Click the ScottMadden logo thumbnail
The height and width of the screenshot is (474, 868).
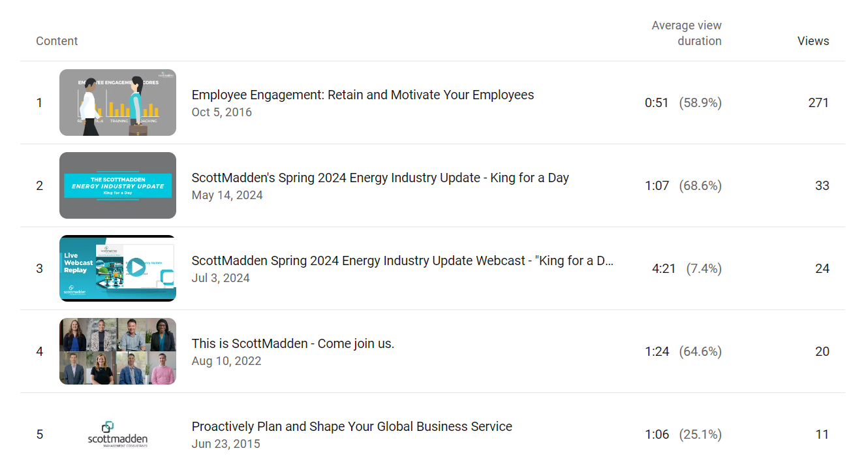click(x=117, y=434)
